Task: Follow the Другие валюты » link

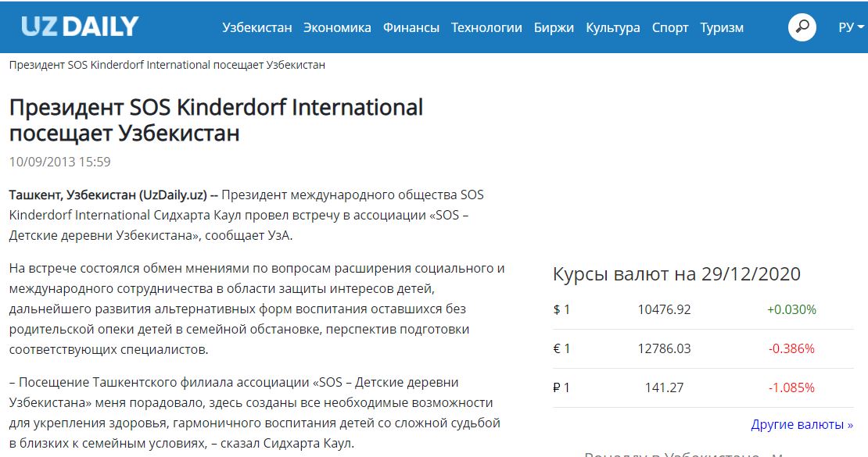Action: tap(802, 424)
